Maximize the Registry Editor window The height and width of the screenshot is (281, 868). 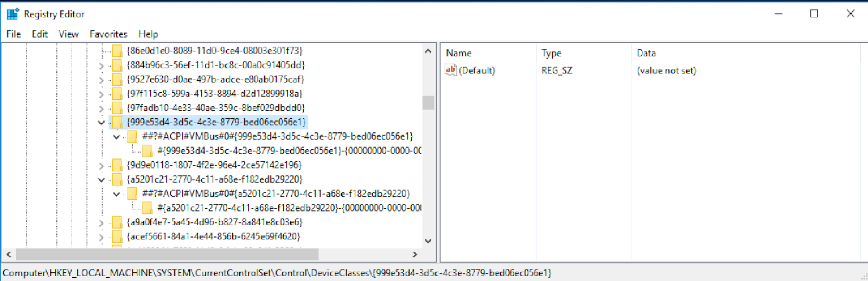tap(814, 14)
